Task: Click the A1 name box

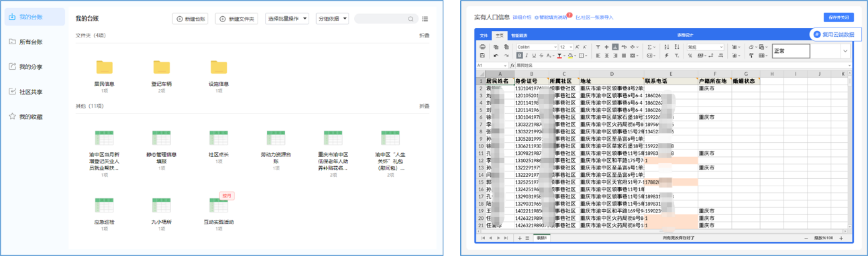Action: (492, 66)
